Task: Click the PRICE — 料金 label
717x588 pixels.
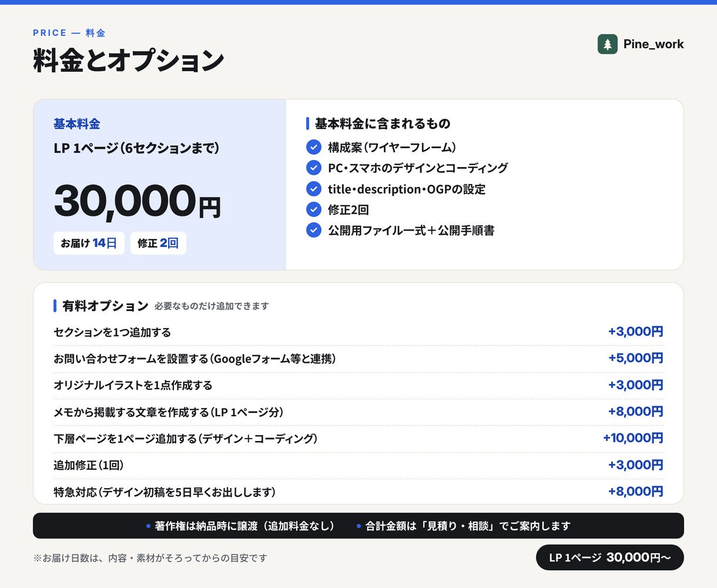Action: (69, 33)
